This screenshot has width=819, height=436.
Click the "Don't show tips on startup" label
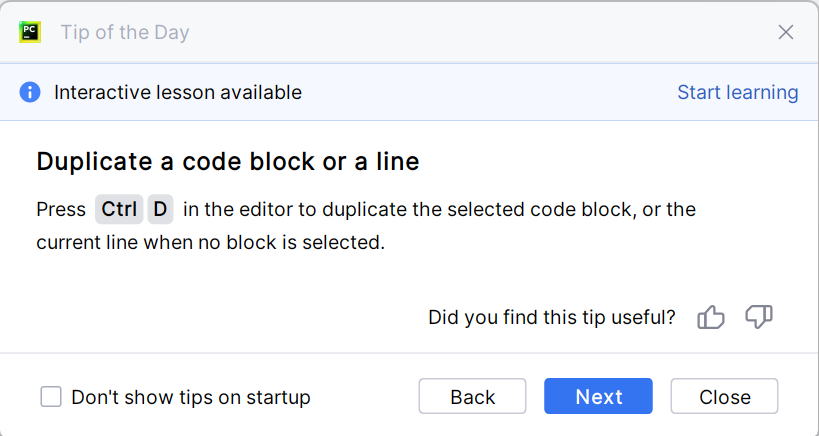pyautogui.click(x=191, y=397)
